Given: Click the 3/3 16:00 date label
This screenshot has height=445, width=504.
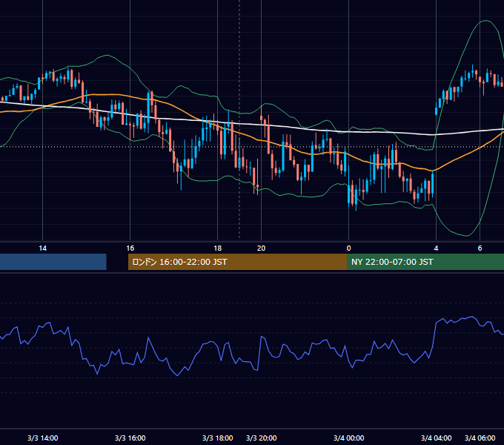Looking at the screenshot, I should [130, 438].
